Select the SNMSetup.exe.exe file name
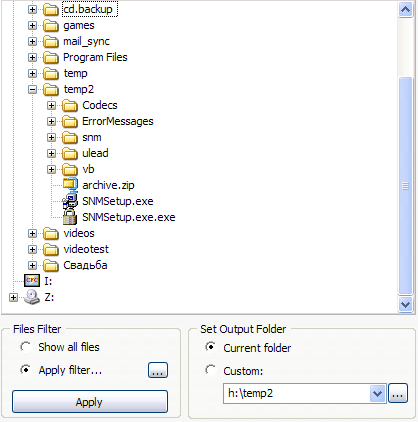418x422 pixels. (129, 217)
